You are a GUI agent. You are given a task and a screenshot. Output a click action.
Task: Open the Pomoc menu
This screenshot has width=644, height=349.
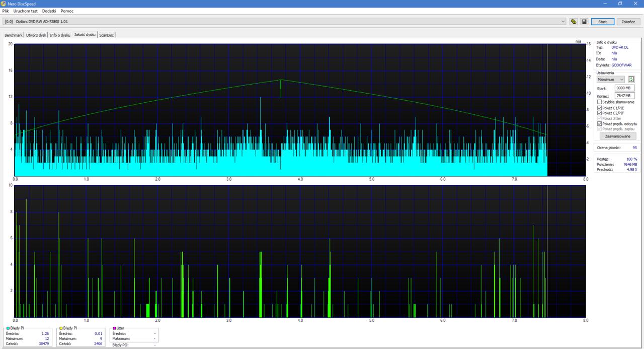pos(67,11)
